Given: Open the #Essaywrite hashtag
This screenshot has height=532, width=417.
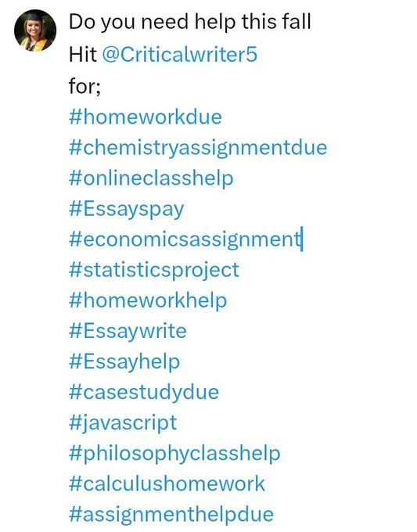Looking at the screenshot, I should pyautogui.click(x=128, y=332).
